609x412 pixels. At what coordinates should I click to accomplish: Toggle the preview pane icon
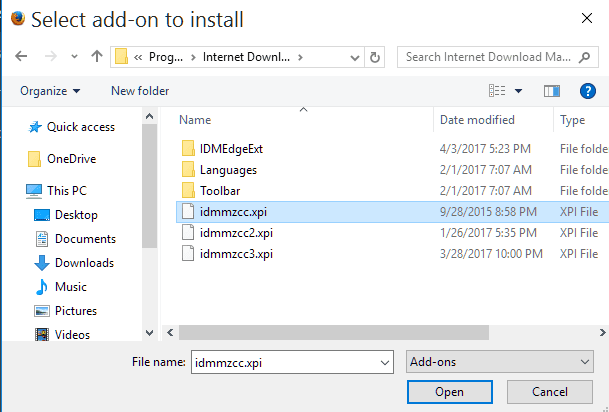coord(552,91)
